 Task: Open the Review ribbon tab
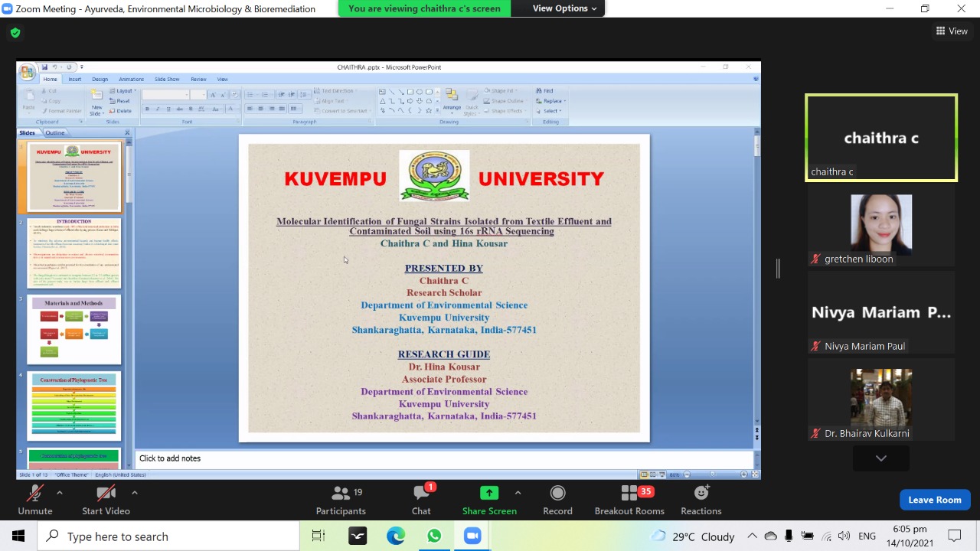[x=198, y=80]
